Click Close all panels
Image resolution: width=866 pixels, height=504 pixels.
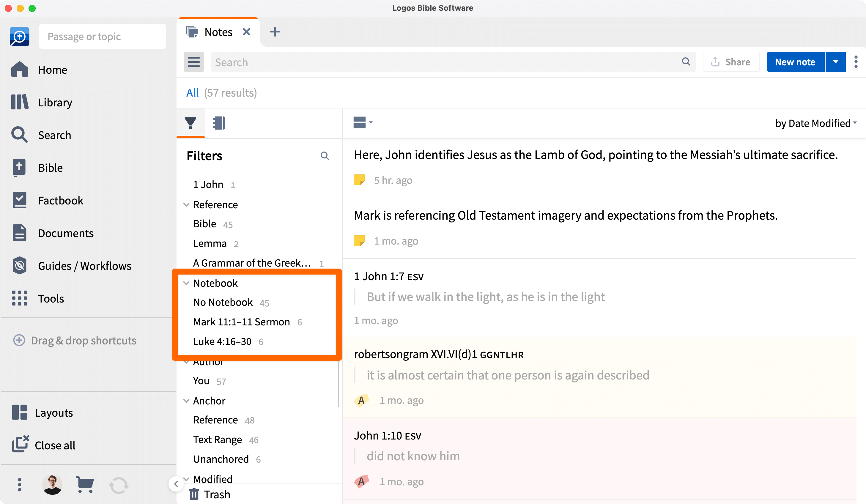pos(43,445)
